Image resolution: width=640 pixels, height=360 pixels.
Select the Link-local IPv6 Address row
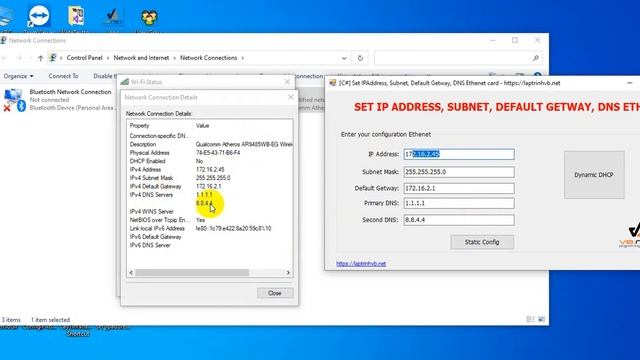[210, 229]
